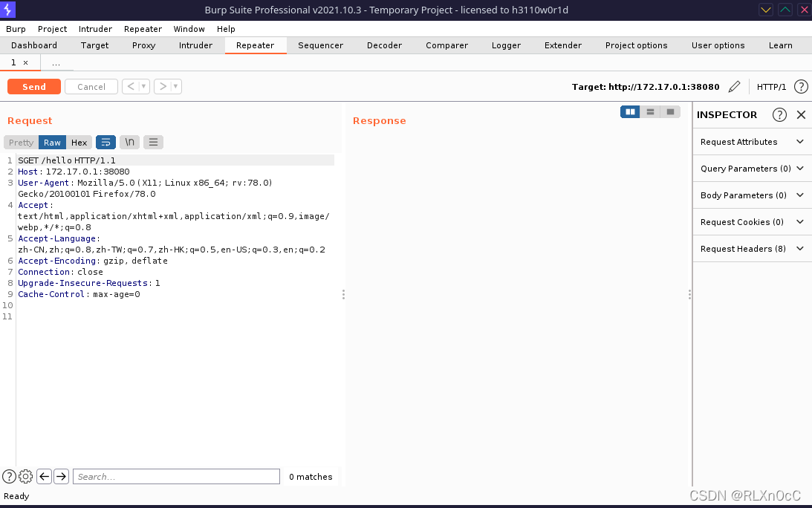Open the Learn tab
Viewport: 812px width, 508px height.
click(780, 45)
